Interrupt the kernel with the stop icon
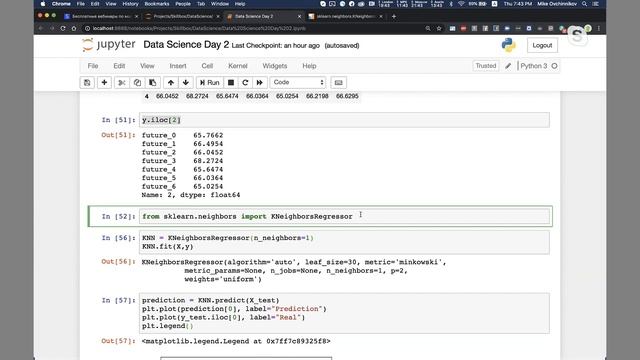The width and height of the screenshot is (640, 360). (231, 82)
